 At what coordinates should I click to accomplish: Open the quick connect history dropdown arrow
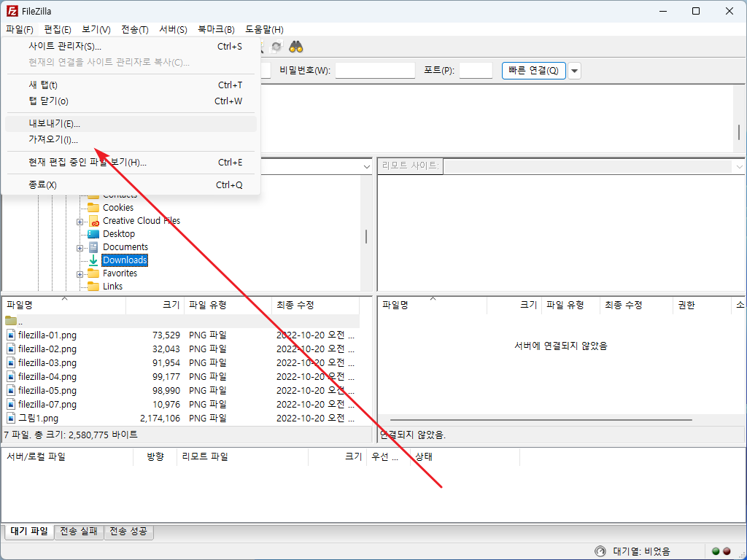[575, 71]
